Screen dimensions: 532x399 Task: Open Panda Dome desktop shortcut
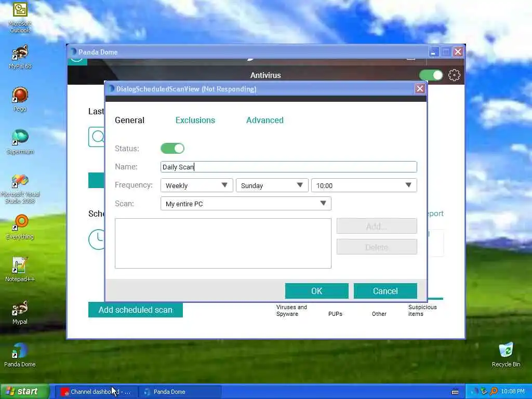click(20, 355)
